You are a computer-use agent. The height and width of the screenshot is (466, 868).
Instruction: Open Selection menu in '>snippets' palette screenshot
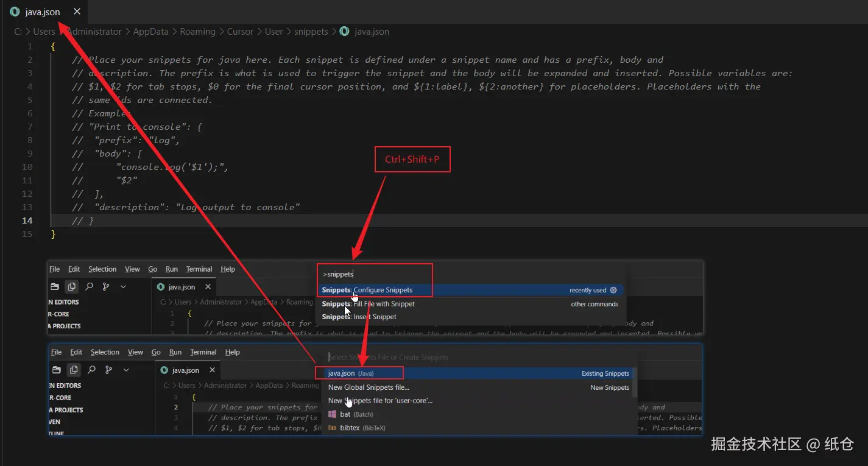(x=102, y=269)
